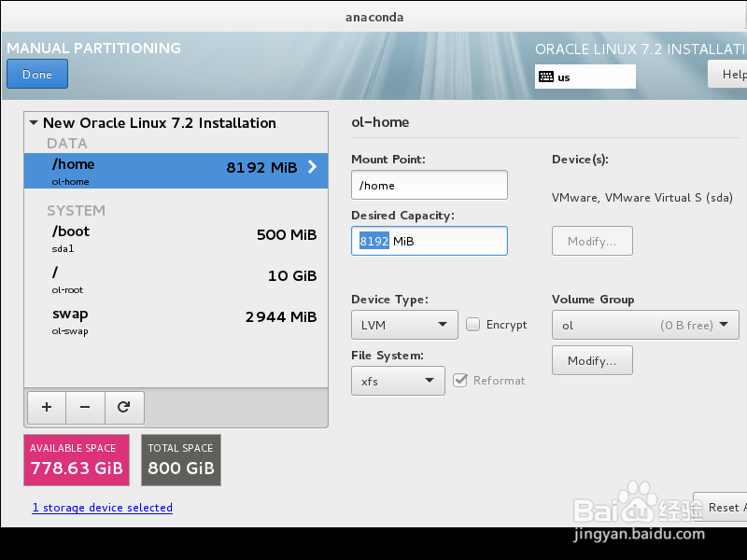Click the Reset All button

click(722, 507)
